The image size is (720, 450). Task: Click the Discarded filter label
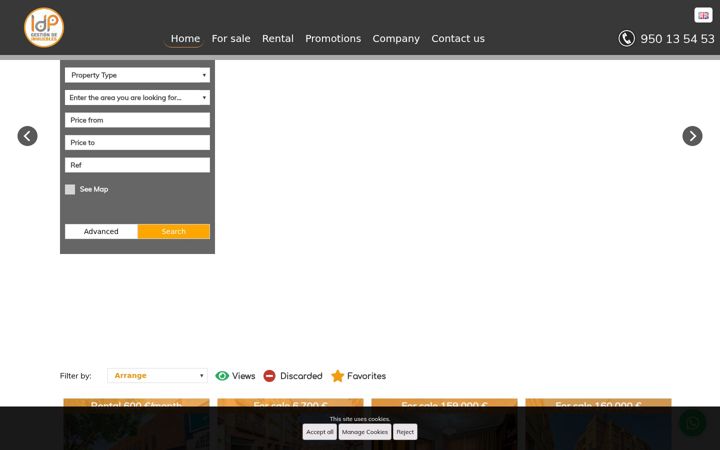(x=301, y=376)
